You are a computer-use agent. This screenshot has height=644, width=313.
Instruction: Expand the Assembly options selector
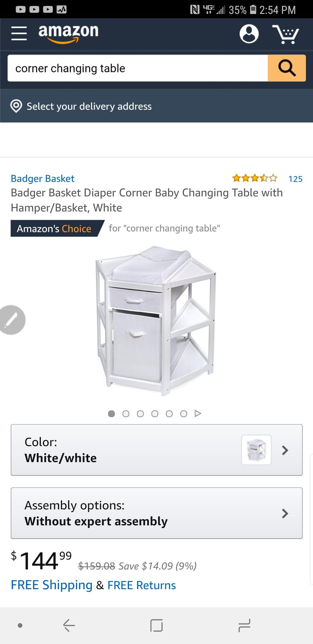click(156, 513)
